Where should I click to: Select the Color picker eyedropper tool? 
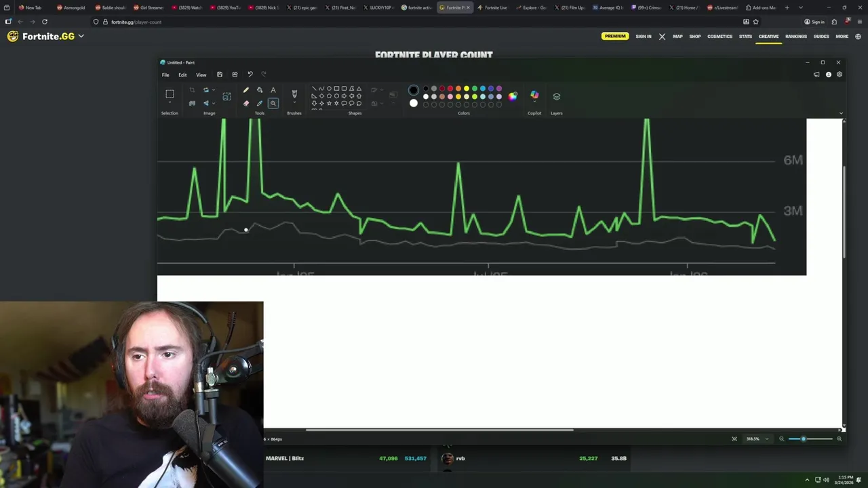point(260,104)
